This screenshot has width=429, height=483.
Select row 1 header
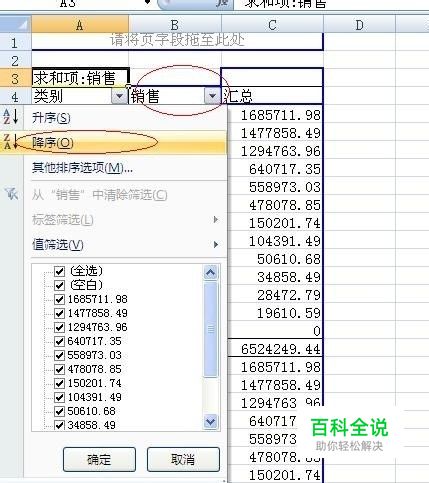pyautogui.click(x=15, y=42)
